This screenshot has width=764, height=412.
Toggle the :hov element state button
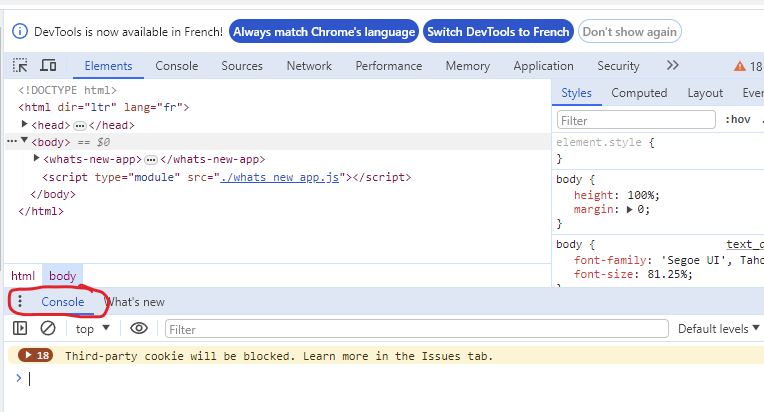(738, 119)
